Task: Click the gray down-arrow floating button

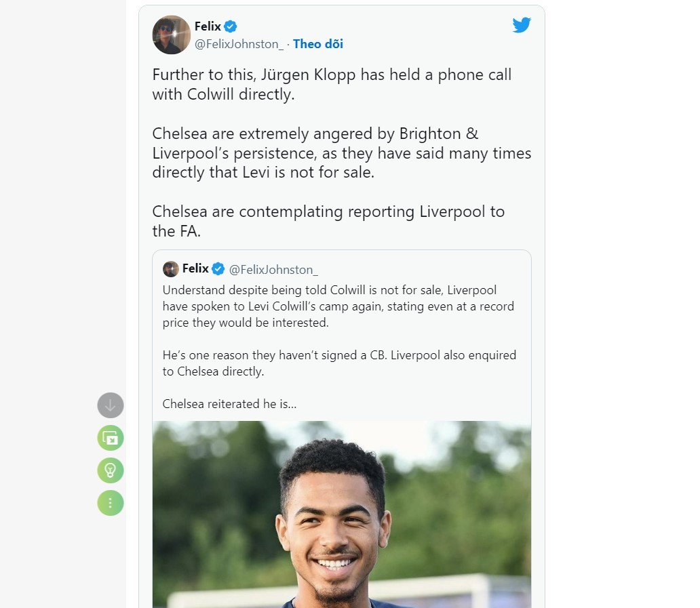Action: pyautogui.click(x=111, y=405)
